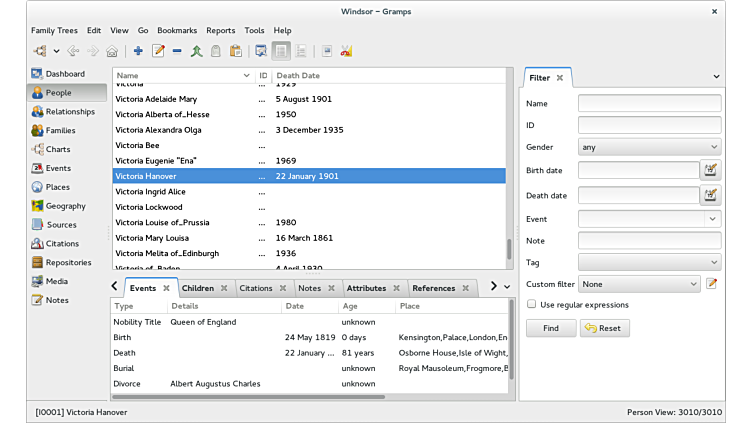Open Sources view in sidebar

tap(67, 224)
